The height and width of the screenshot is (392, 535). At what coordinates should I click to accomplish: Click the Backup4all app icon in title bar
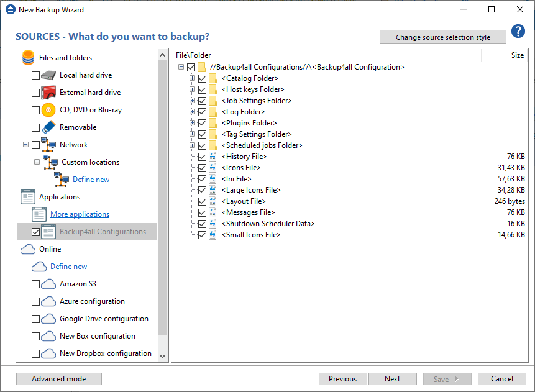(11, 9)
